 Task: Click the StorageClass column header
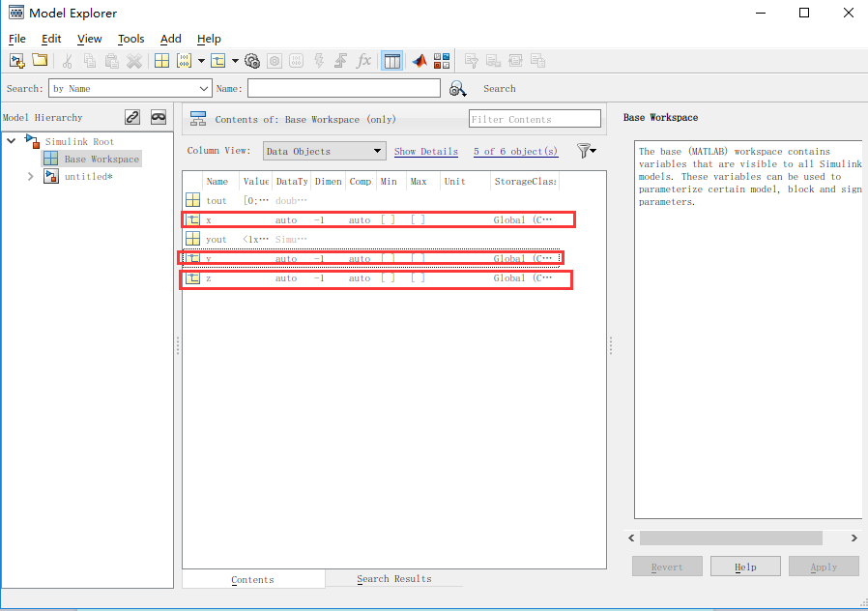click(x=525, y=181)
